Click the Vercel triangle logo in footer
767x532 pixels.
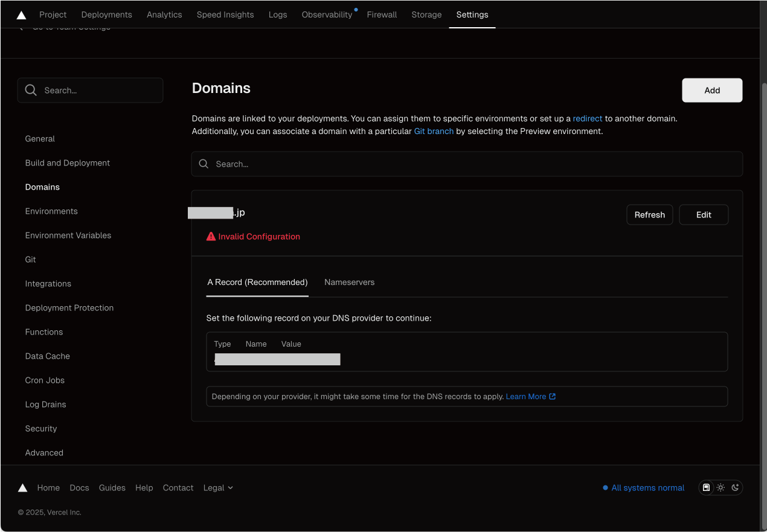(x=22, y=488)
